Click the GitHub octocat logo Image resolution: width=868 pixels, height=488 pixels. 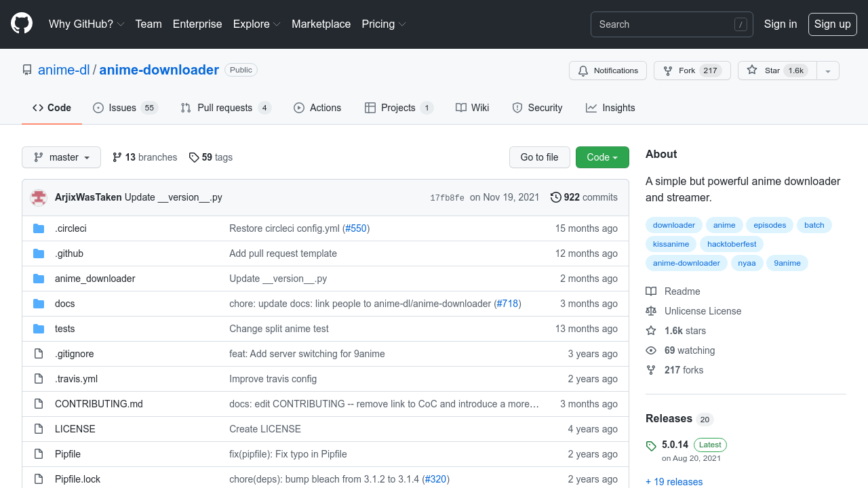coord(22,24)
